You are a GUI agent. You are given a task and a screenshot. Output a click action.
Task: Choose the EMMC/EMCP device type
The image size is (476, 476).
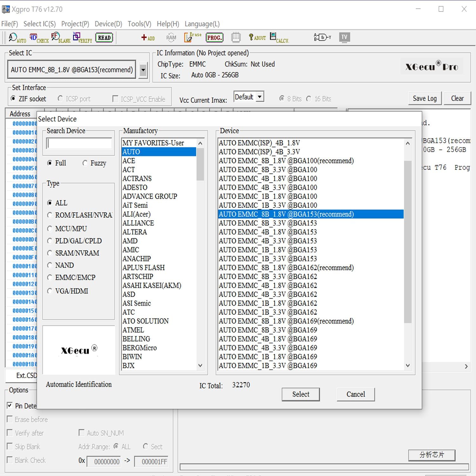pos(50,277)
